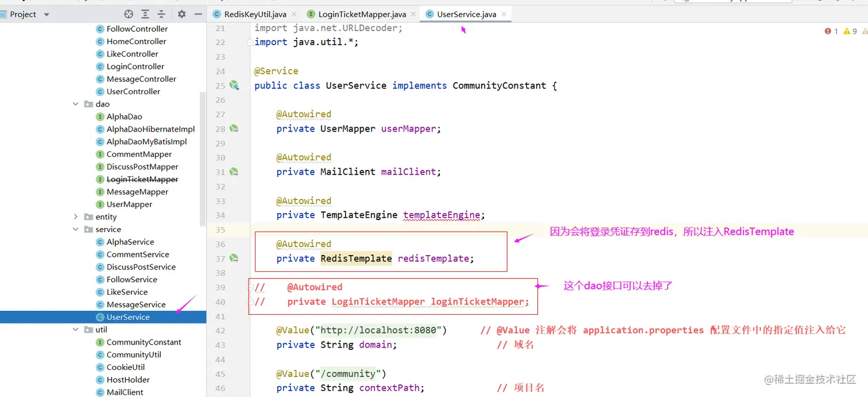
Task: Open UserMapper in dao folder
Action: 129,205
